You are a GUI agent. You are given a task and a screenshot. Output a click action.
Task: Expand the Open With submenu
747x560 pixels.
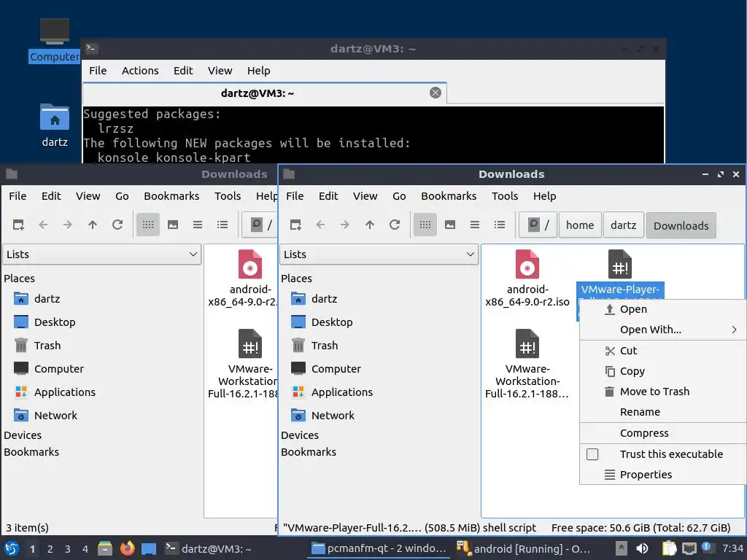662,330
